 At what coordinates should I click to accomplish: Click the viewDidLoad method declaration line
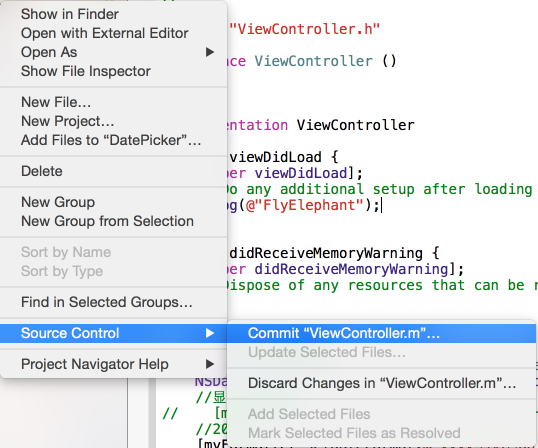click(283, 157)
